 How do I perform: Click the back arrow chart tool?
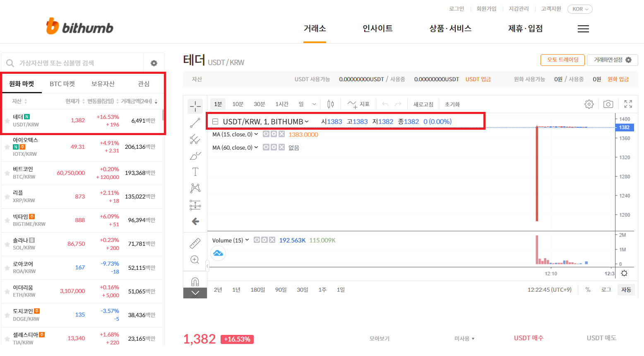click(x=195, y=221)
